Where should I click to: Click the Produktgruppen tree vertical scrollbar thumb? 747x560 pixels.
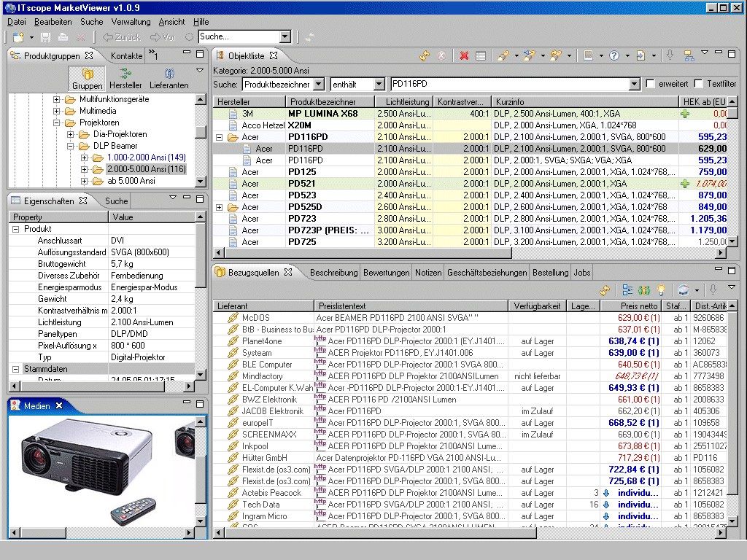[201, 131]
